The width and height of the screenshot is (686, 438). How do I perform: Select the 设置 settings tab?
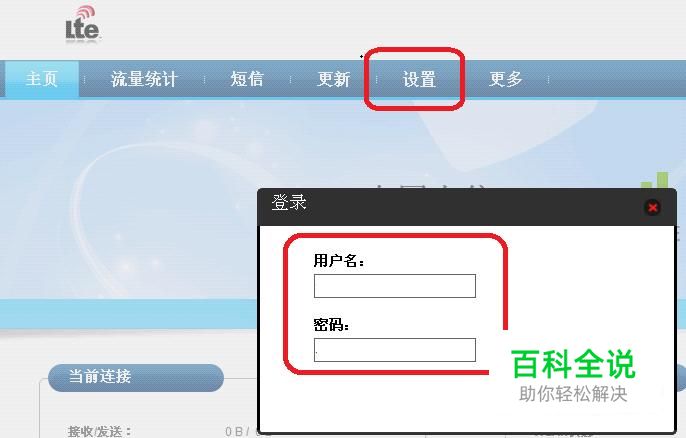419,79
